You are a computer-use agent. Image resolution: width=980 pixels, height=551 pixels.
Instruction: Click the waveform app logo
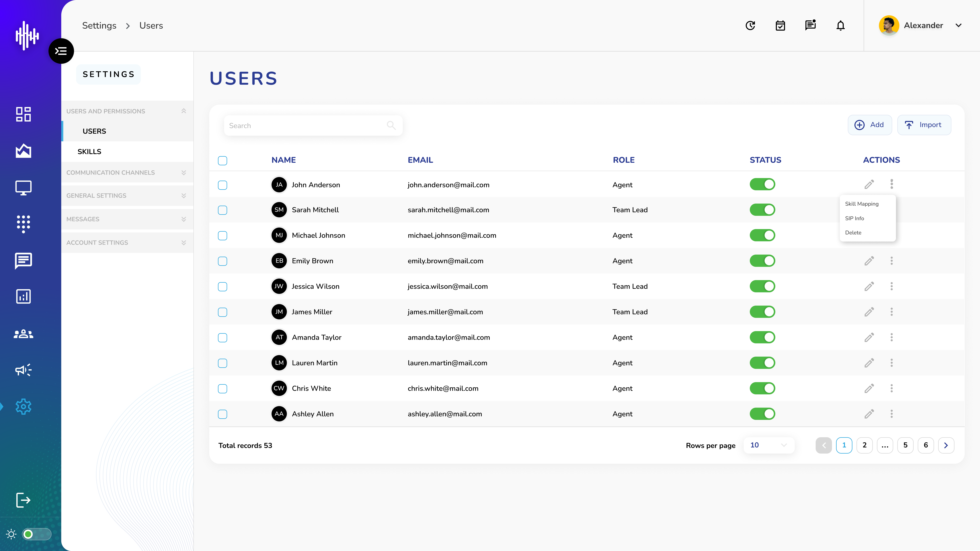27,35
